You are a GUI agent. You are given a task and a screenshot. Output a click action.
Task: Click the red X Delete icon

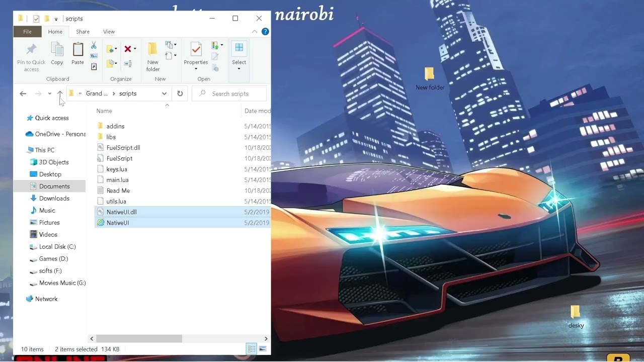tap(128, 49)
